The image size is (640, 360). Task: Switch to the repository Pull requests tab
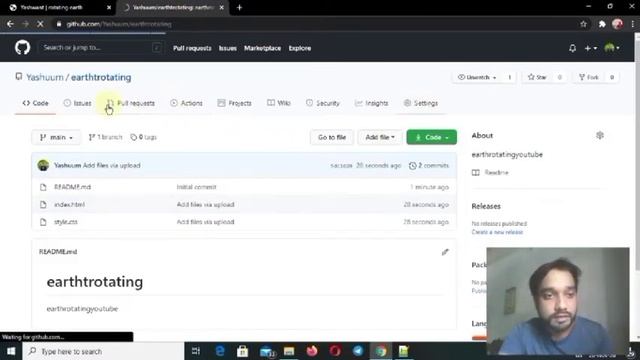tap(131, 103)
